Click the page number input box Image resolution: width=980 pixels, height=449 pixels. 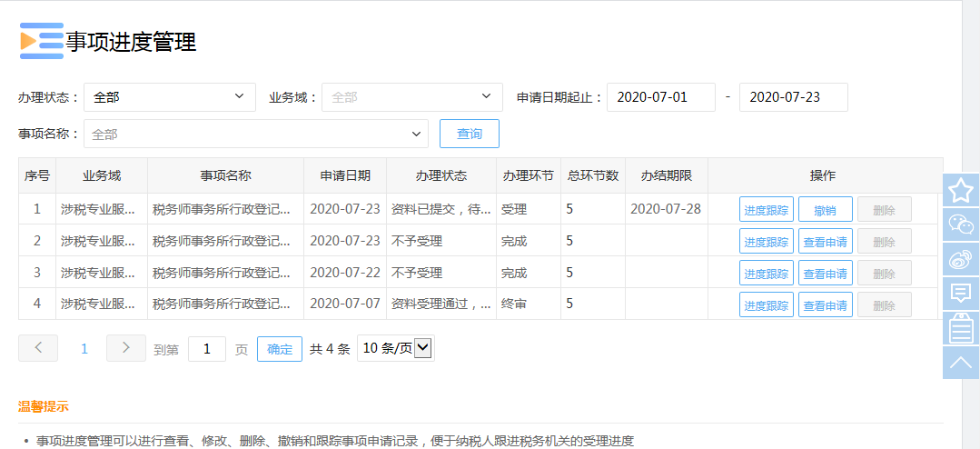(207, 349)
